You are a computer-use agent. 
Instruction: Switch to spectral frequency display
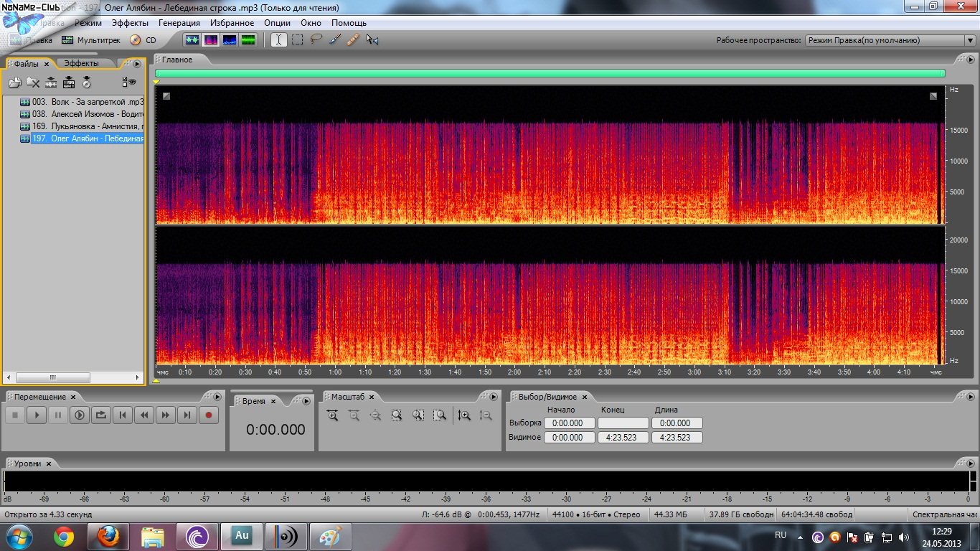click(211, 40)
